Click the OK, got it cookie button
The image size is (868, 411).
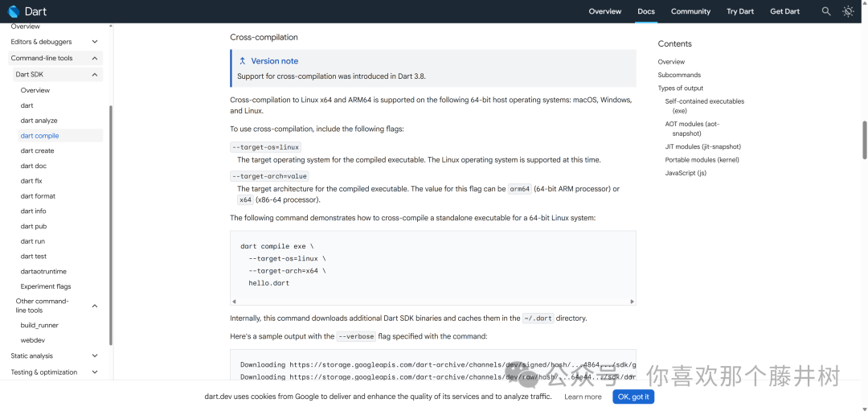pyautogui.click(x=633, y=397)
